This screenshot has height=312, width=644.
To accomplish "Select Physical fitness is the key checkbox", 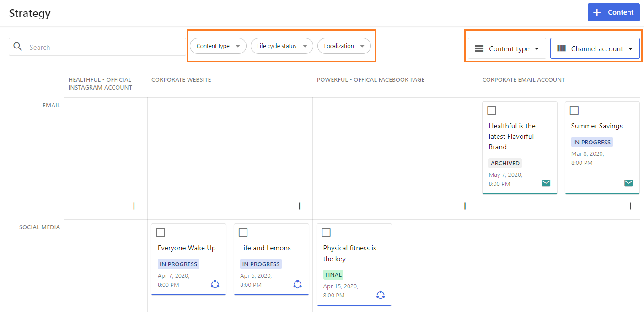I will pyautogui.click(x=326, y=233).
